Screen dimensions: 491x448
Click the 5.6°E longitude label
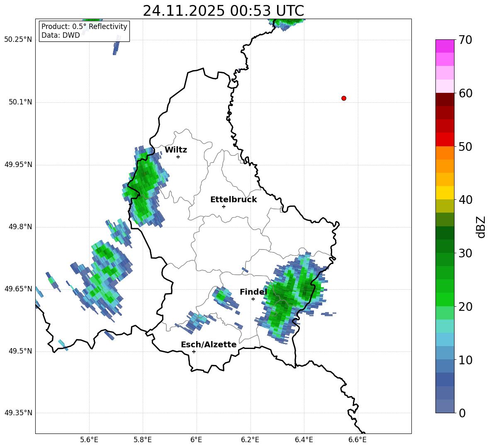click(89, 440)
